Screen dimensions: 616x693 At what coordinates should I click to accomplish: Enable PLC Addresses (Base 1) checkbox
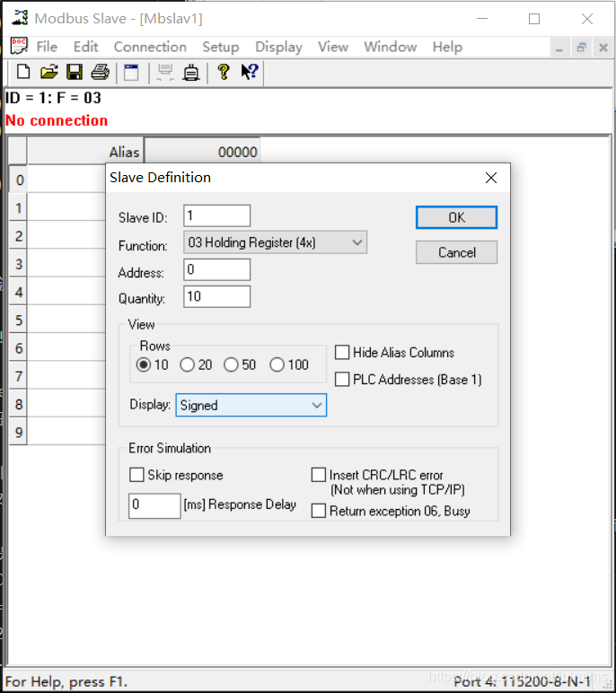coord(342,379)
